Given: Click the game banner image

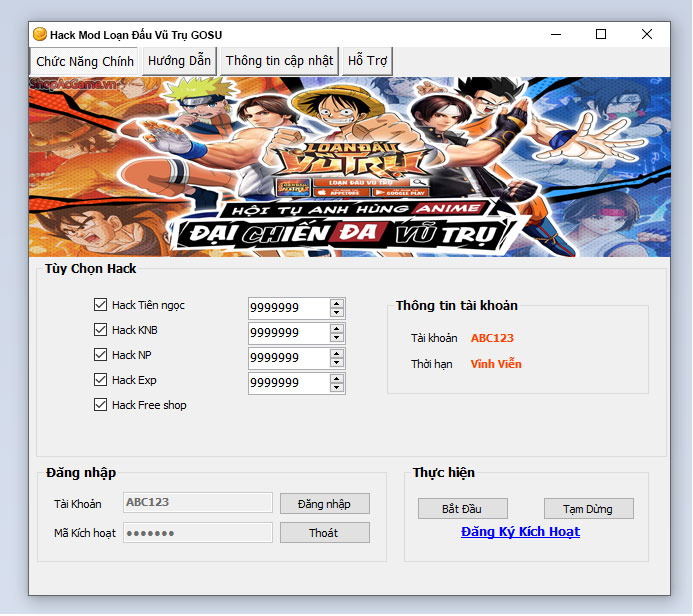Looking at the screenshot, I should point(350,167).
